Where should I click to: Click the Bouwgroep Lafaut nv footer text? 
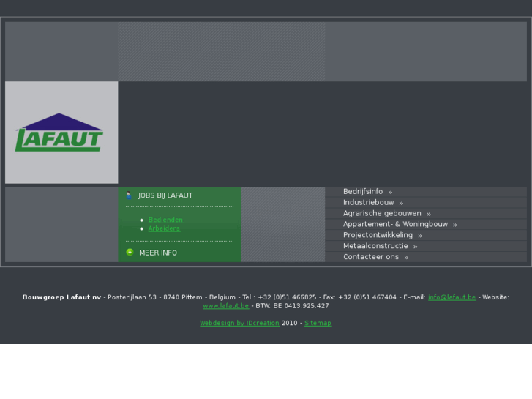(x=61, y=297)
